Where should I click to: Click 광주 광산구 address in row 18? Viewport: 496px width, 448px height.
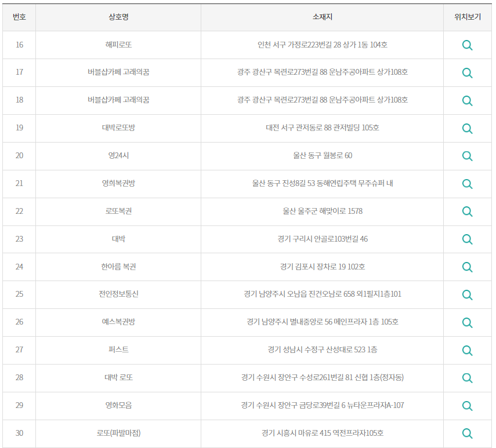[322, 100]
